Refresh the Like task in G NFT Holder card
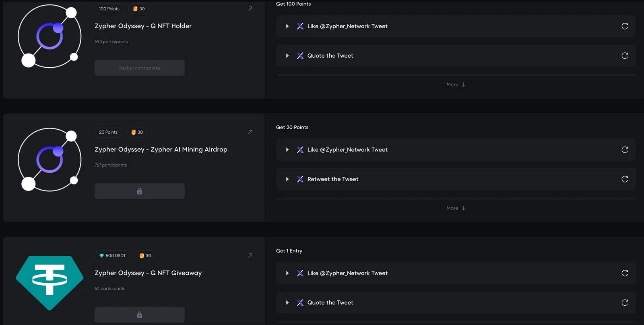Viewport: 644px width, 325px height. click(x=625, y=26)
